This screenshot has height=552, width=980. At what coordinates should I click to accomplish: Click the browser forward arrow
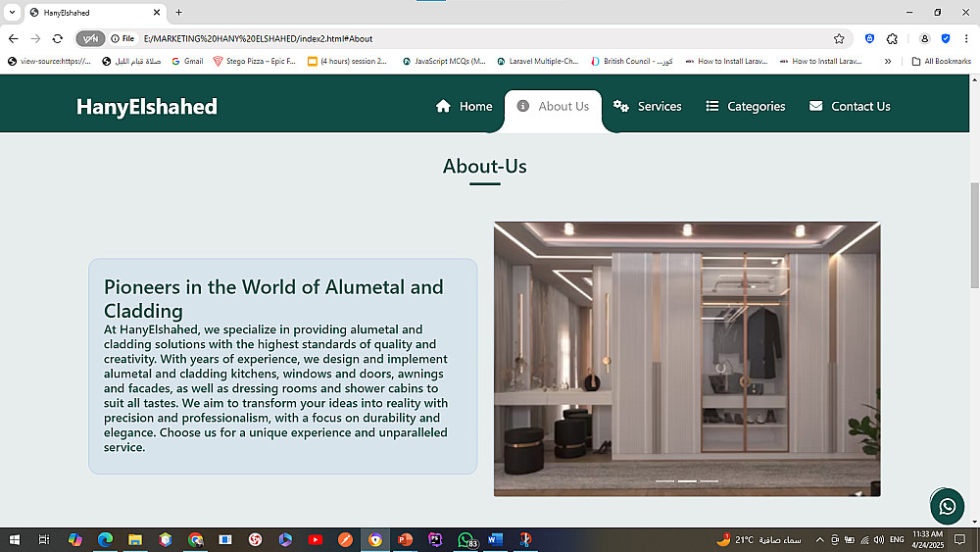pos(35,39)
